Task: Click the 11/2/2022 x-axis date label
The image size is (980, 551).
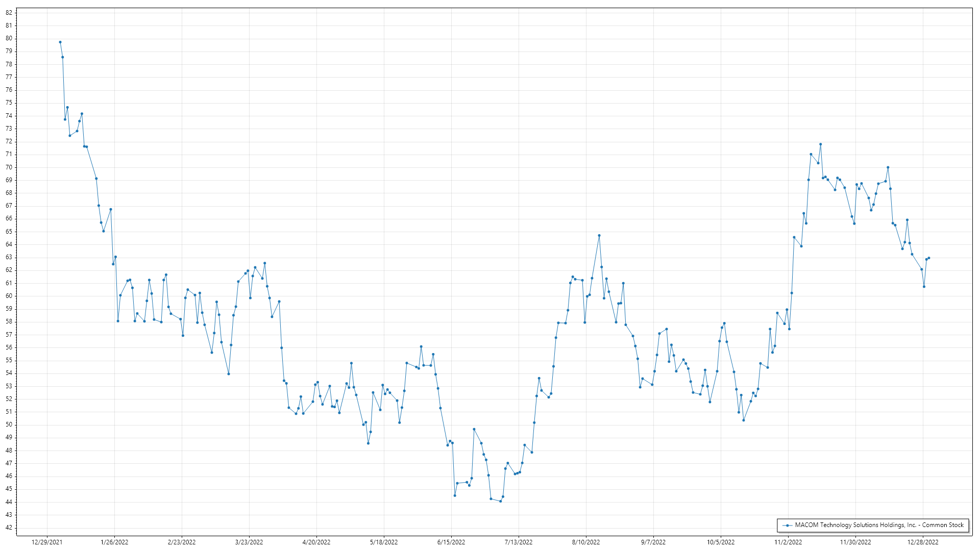Action: coord(788,542)
